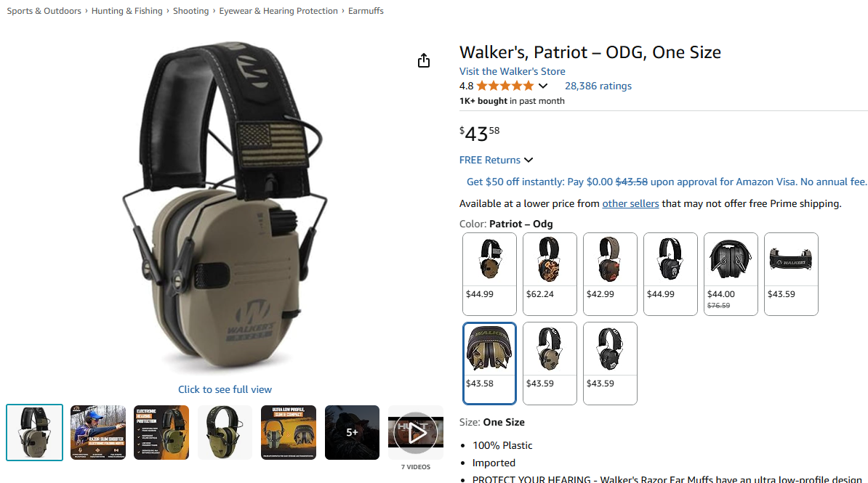Viewport: 868px width, 483px height.
Task: Select the $42.99 color option
Action: click(610, 275)
